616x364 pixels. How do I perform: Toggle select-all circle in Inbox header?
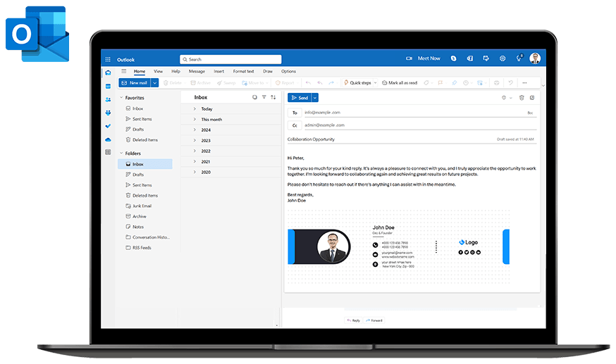[254, 97]
